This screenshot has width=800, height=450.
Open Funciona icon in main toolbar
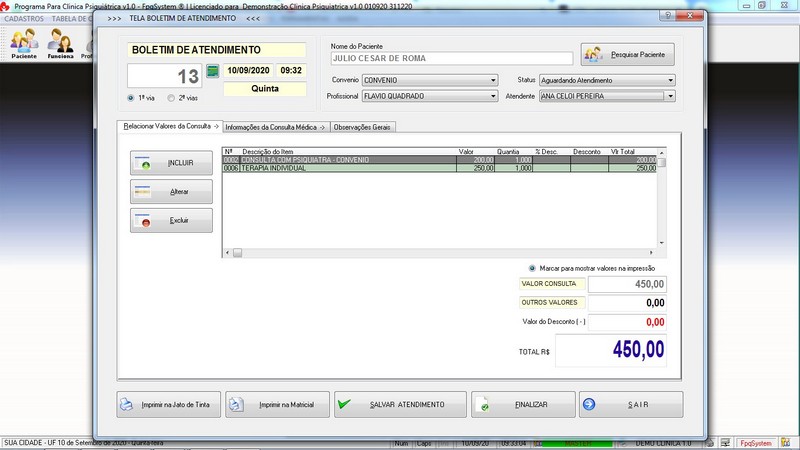pyautogui.click(x=60, y=43)
